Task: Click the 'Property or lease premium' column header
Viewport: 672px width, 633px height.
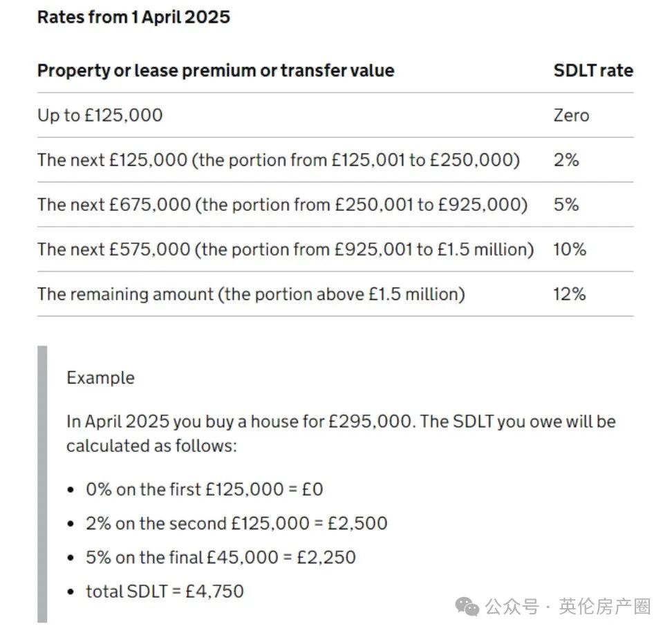Action: (x=216, y=70)
